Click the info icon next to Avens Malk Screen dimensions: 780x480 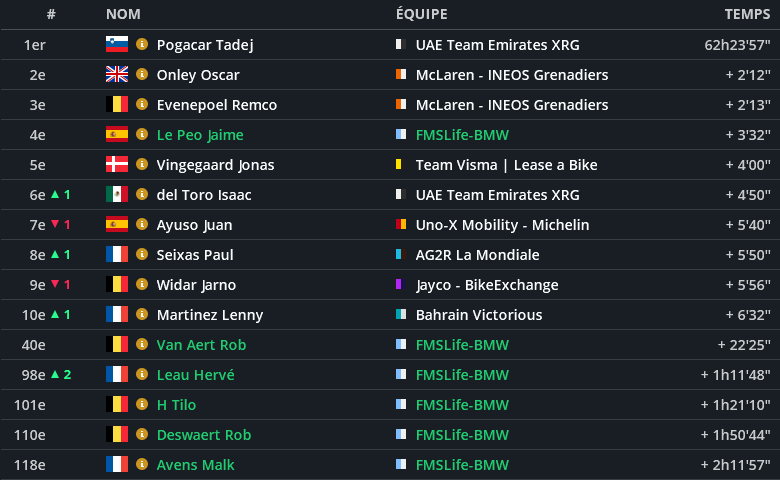[x=142, y=465]
